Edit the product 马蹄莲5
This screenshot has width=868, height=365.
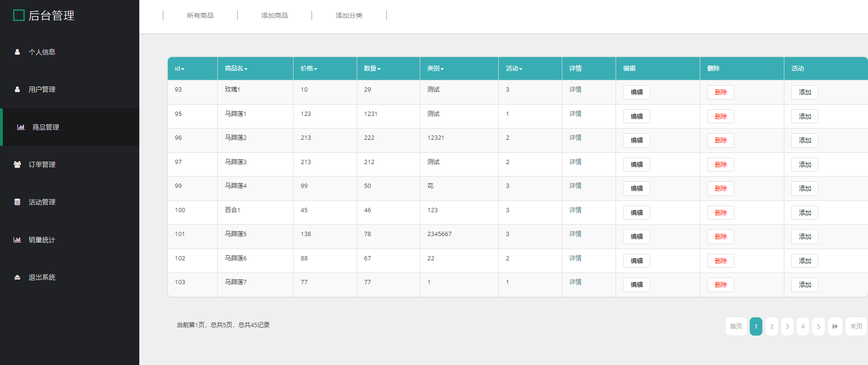click(x=636, y=236)
